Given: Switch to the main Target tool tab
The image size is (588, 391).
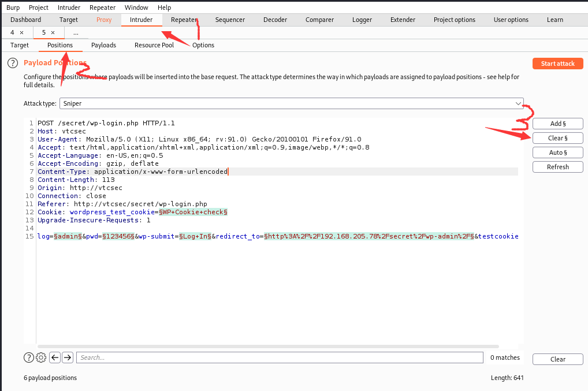Looking at the screenshot, I should tap(69, 20).
